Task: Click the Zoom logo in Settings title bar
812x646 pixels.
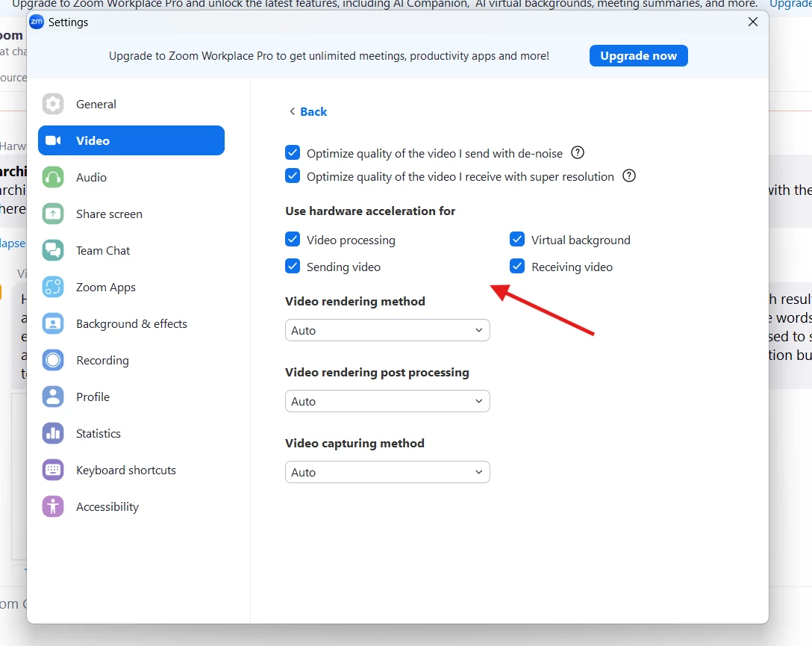Action: [x=37, y=22]
